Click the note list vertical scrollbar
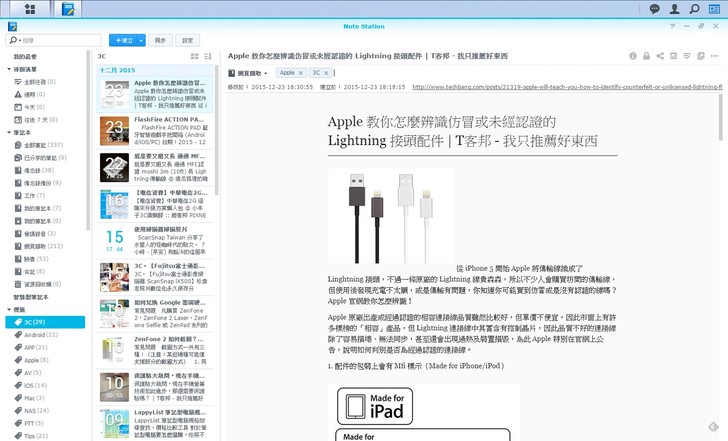 click(217, 130)
